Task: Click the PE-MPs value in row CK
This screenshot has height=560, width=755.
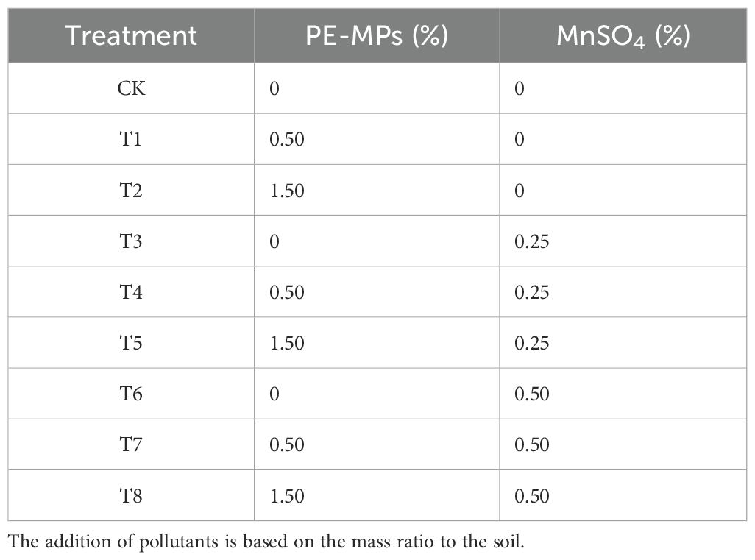Action: (274, 88)
